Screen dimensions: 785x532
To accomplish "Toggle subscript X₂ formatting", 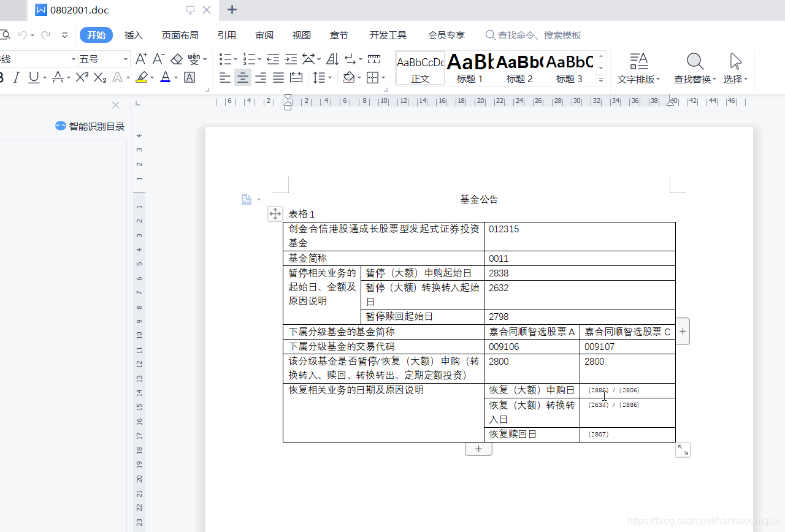I will pos(100,77).
